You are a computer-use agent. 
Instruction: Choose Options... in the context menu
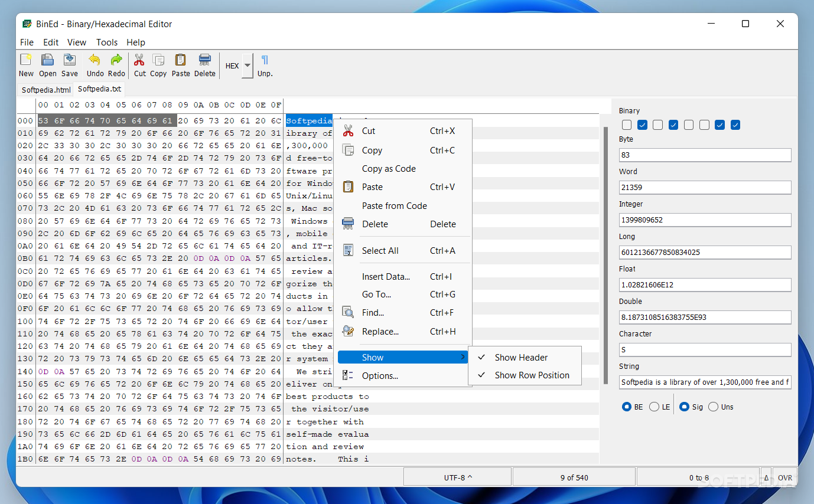pos(404,376)
